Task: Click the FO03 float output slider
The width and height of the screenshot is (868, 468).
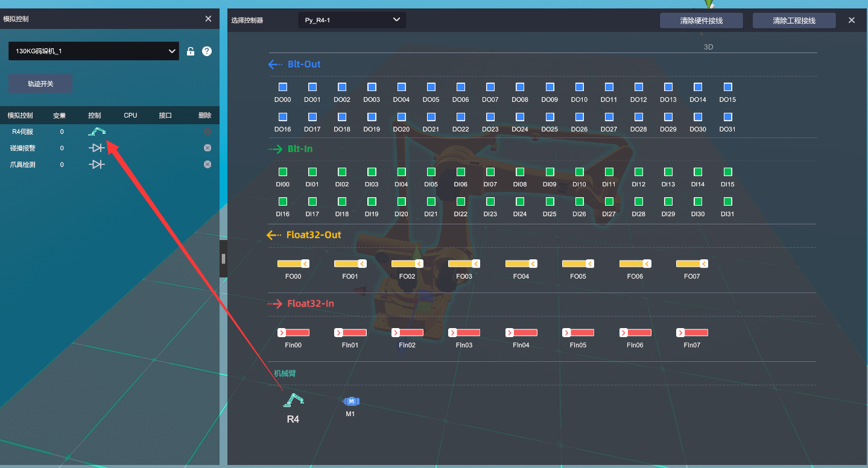Action: tap(464, 264)
